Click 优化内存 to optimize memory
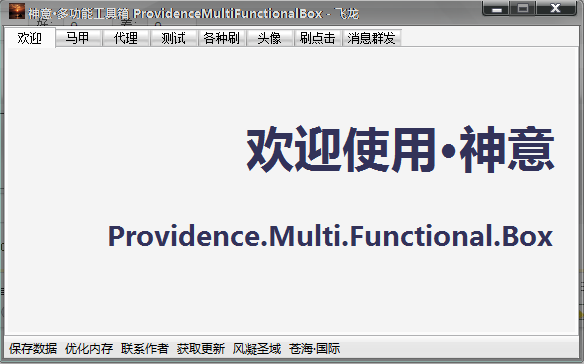 click(x=89, y=349)
